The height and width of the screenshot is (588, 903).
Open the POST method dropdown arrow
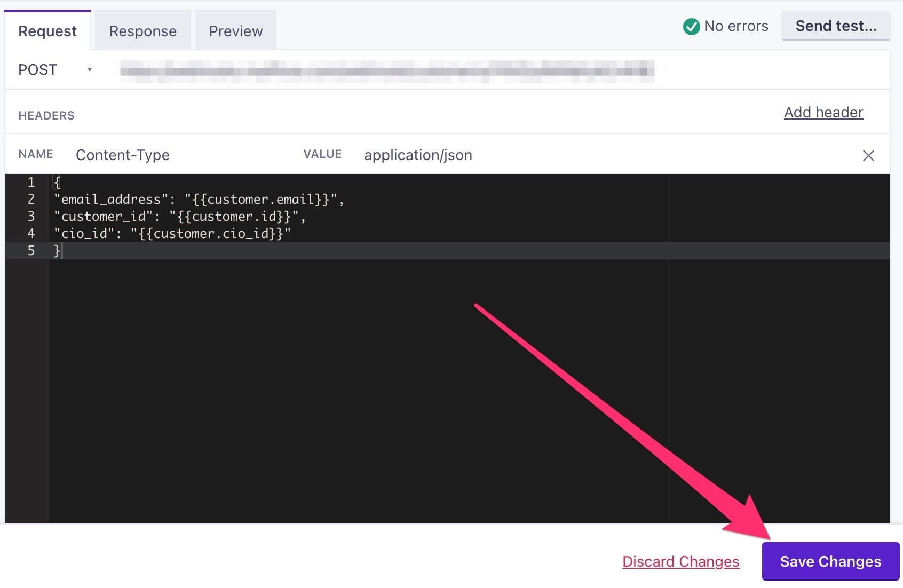(x=90, y=70)
